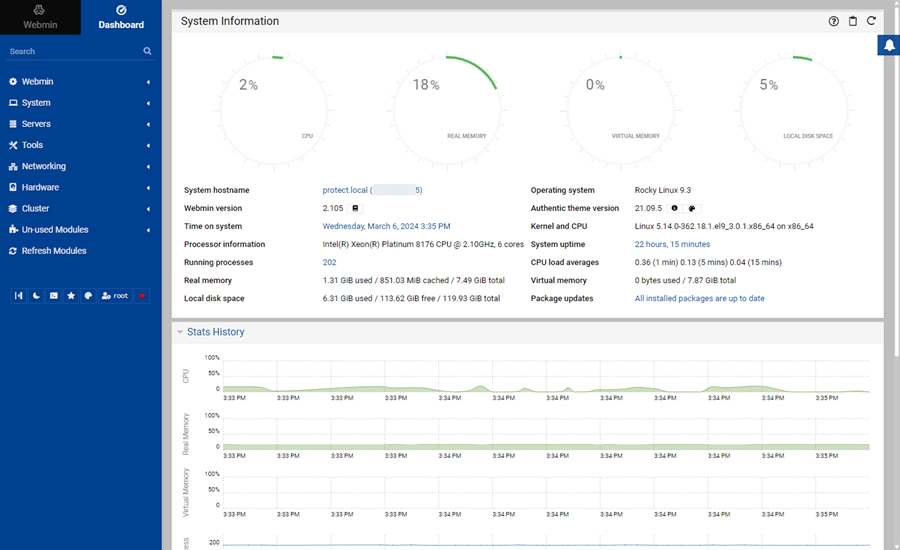This screenshot has height=550, width=900.
Task: Open help icon in System Information header
Action: tap(834, 21)
